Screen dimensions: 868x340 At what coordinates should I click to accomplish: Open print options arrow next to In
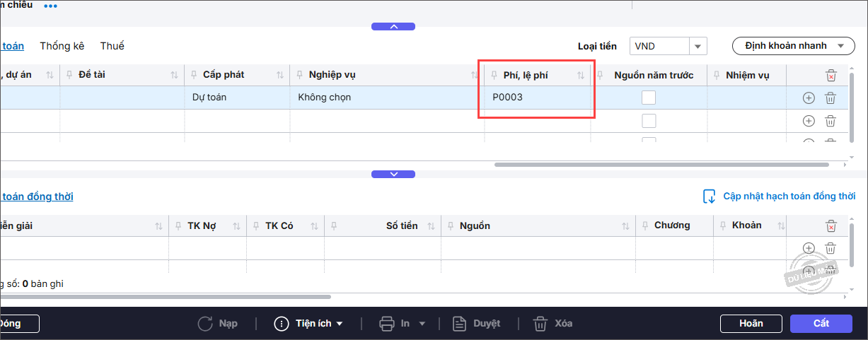[422, 324]
